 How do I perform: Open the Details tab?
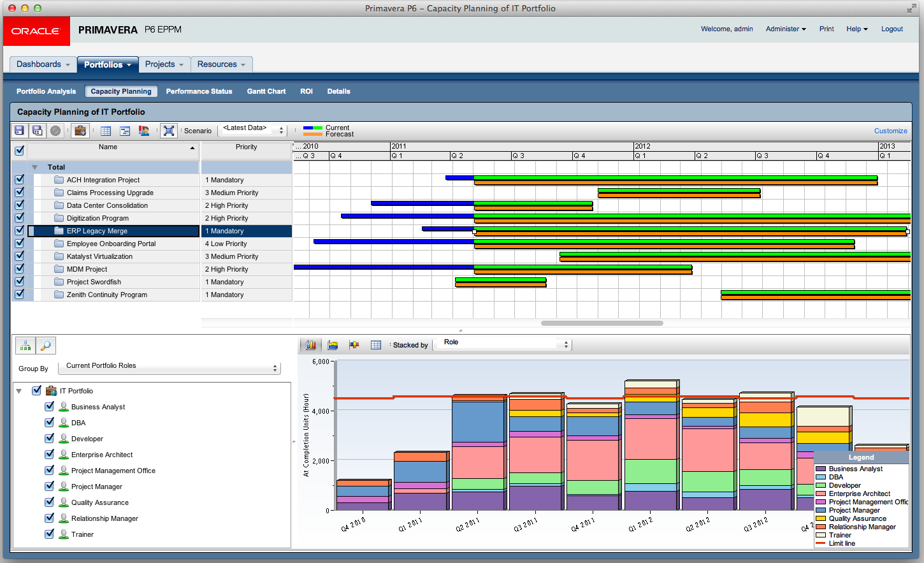pos(338,91)
